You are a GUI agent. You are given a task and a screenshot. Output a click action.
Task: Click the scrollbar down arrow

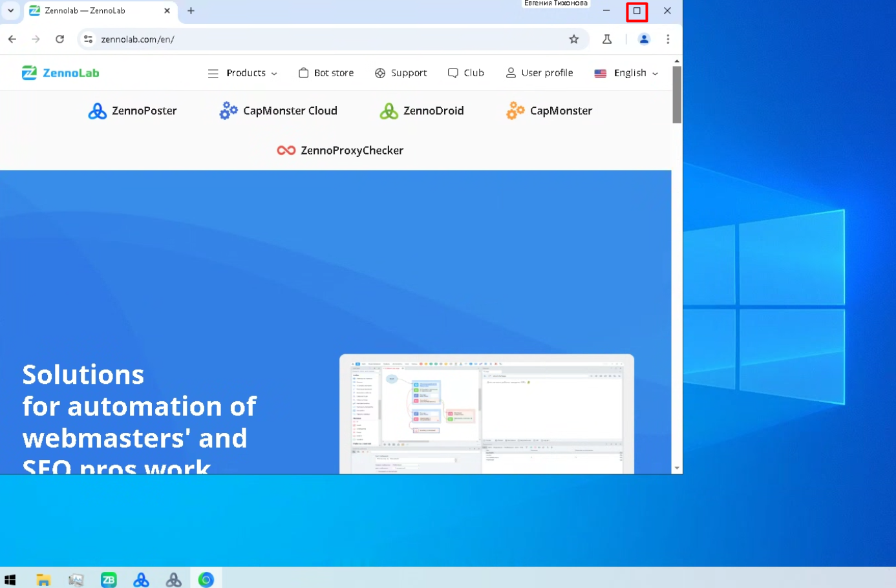pyautogui.click(x=677, y=468)
